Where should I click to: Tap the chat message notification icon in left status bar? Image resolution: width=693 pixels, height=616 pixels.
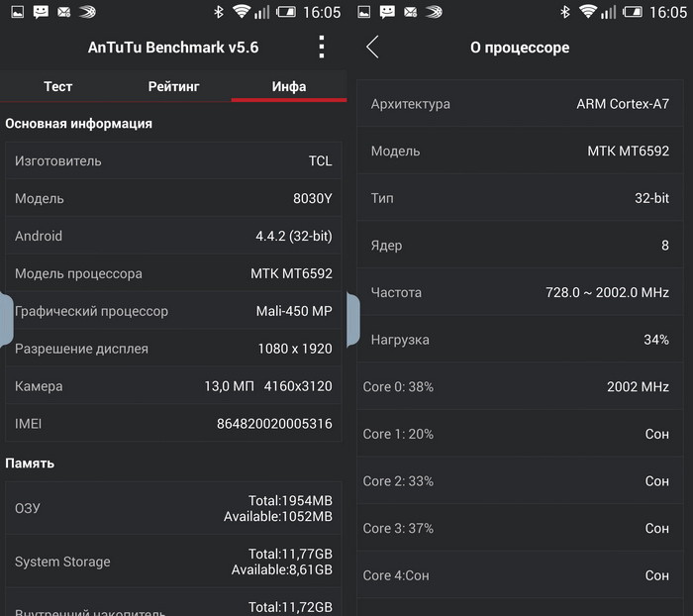coord(41,12)
